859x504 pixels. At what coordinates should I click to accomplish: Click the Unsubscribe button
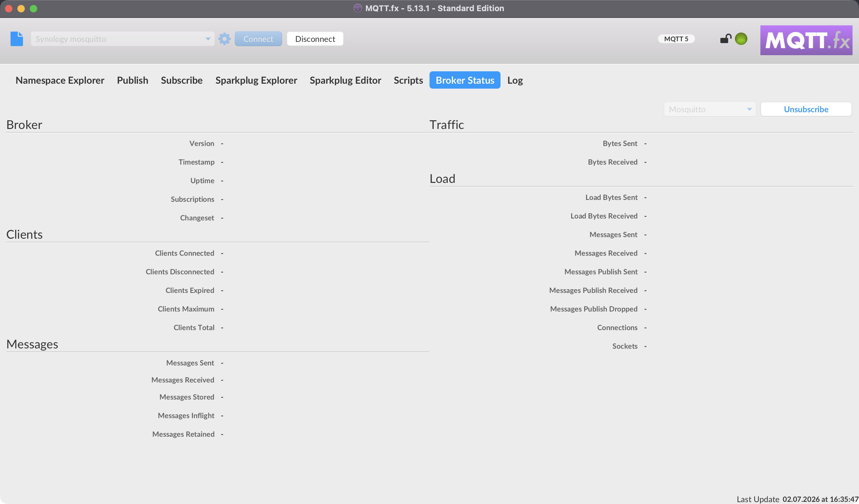point(806,109)
